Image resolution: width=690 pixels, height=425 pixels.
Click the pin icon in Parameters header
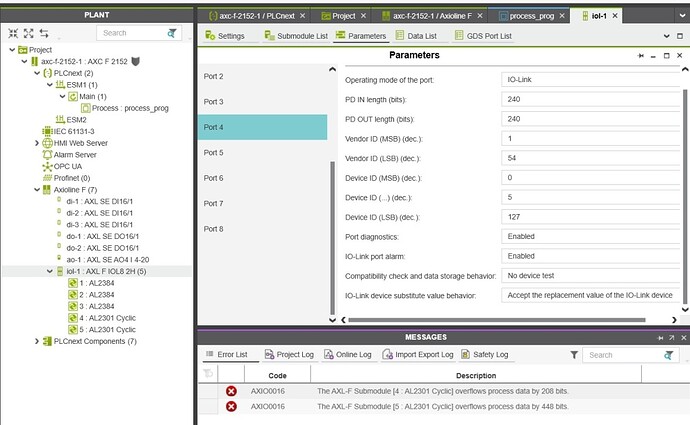tap(641, 55)
